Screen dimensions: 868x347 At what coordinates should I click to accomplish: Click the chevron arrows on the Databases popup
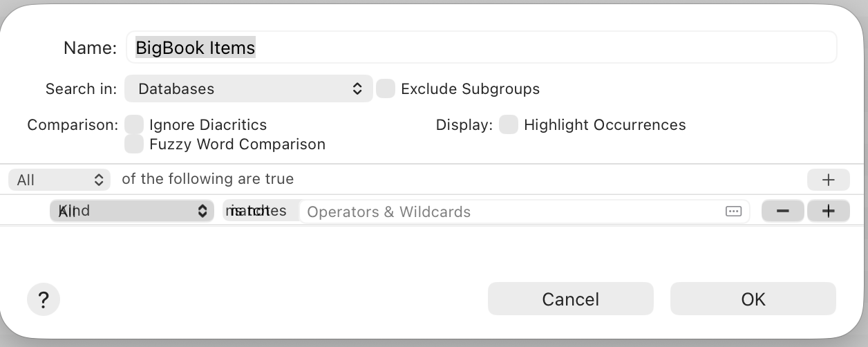pyautogui.click(x=357, y=88)
